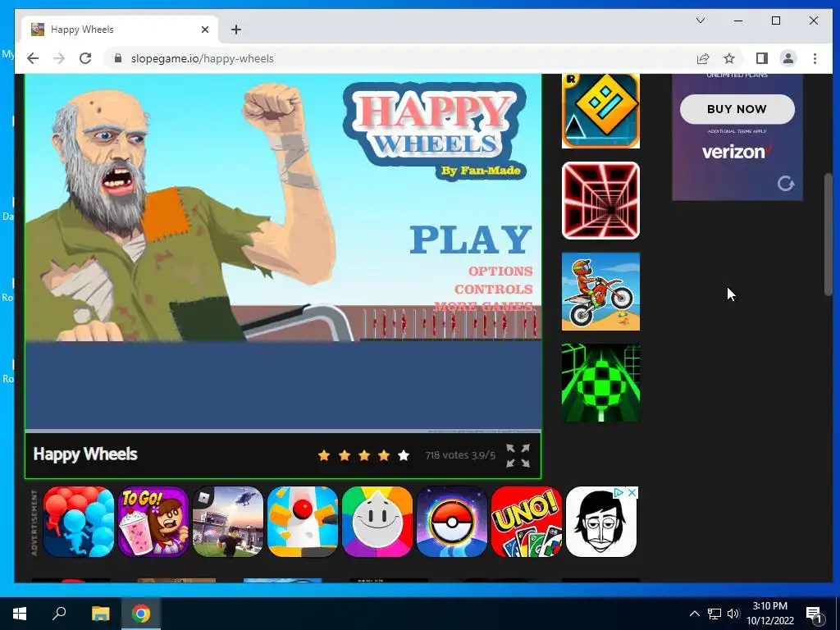Toggle fullscreen for the game
Screen dimensions: 840x630
coord(518,455)
